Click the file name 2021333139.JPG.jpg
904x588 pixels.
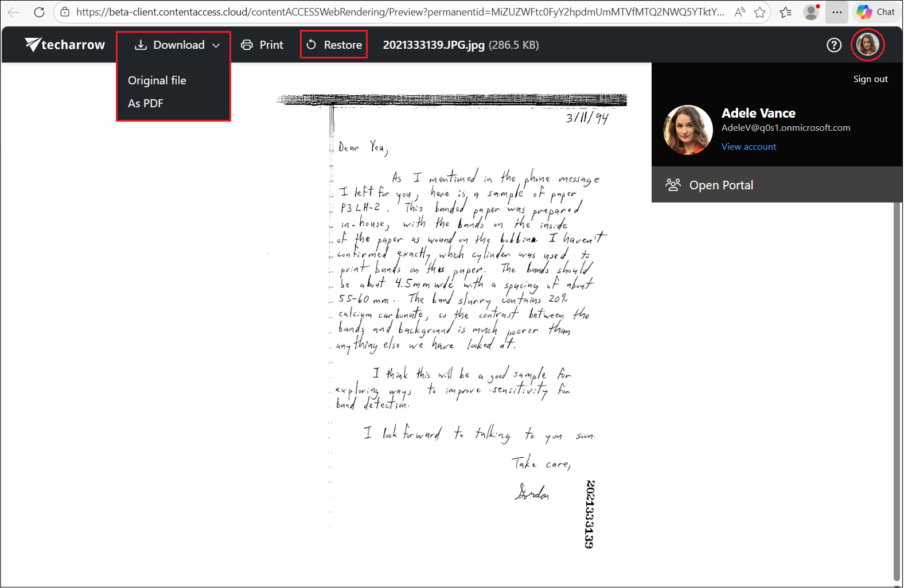click(x=434, y=45)
